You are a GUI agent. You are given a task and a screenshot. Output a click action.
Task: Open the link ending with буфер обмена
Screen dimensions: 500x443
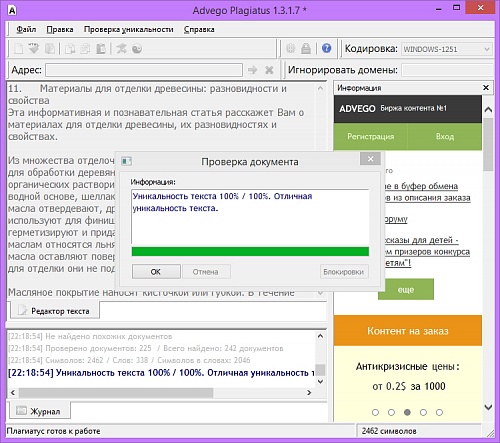[421, 186]
